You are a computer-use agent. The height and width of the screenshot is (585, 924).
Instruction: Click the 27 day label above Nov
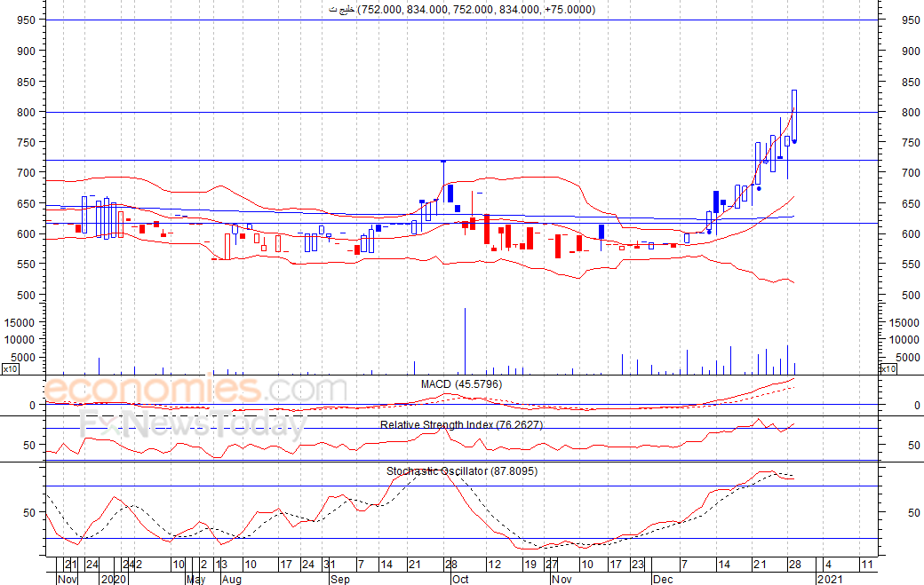click(551, 565)
